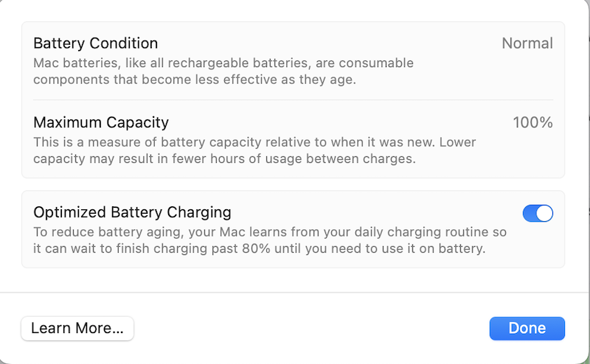
Task: Click the Done button
Action: pos(527,329)
